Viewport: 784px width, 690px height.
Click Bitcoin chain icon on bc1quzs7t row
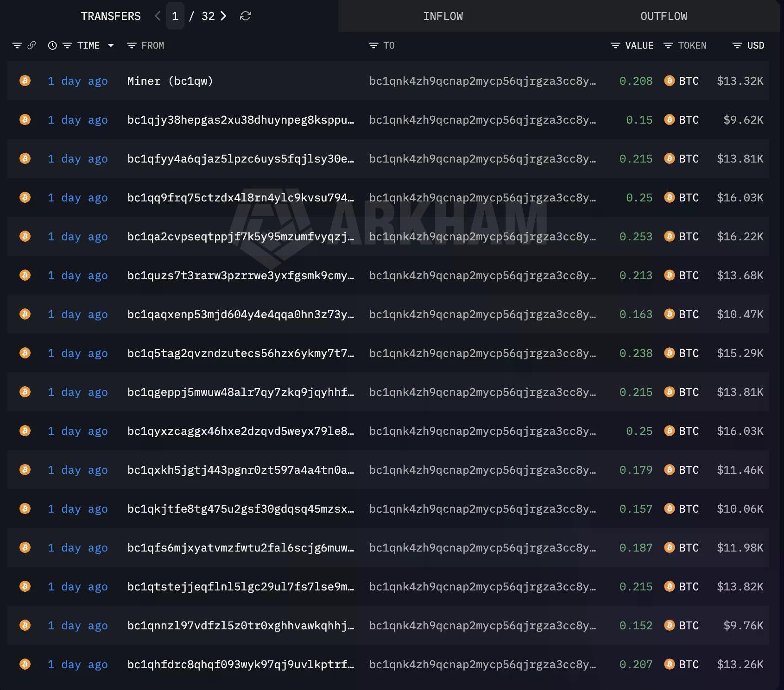pos(25,275)
